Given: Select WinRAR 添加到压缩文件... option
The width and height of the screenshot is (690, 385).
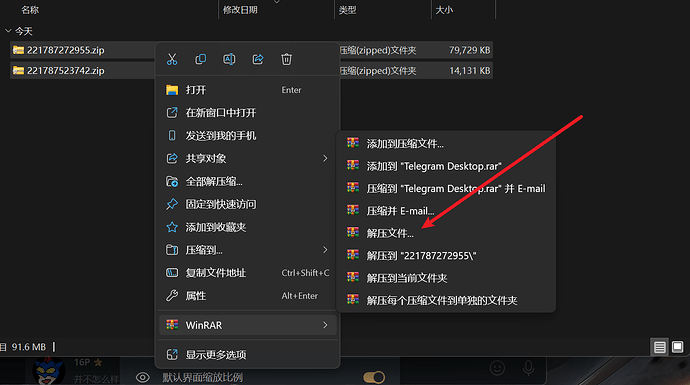Looking at the screenshot, I should pyautogui.click(x=446, y=143).
